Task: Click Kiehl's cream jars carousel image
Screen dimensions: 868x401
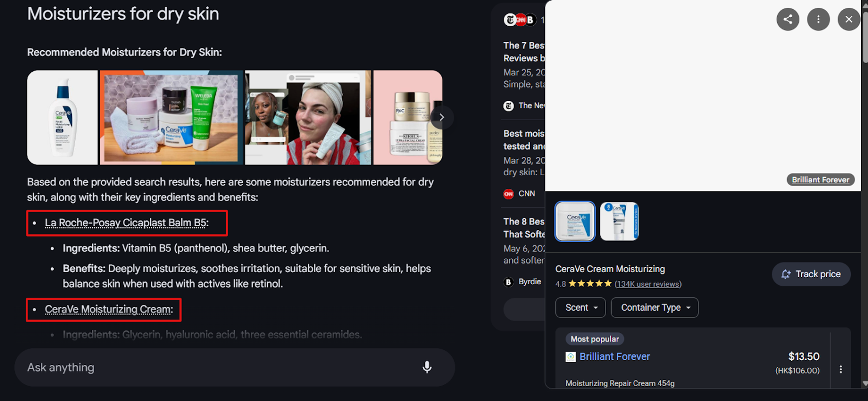Action: point(408,117)
